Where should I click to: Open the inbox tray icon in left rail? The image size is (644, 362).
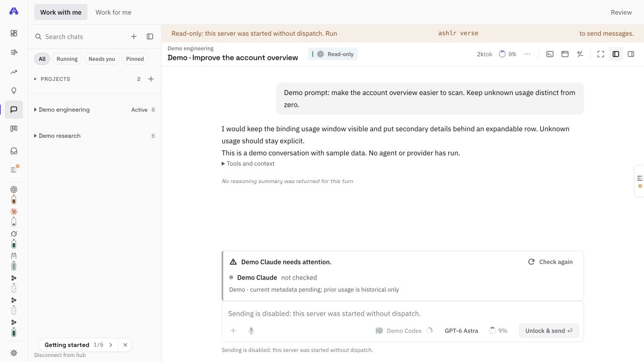[x=14, y=151]
